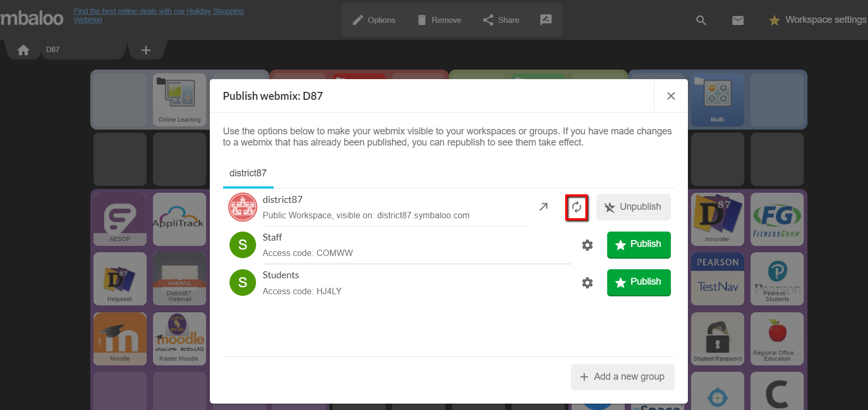Viewport: 868px width, 410px height.
Task: Select the district87 tab in the dialog
Action: click(248, 174)
